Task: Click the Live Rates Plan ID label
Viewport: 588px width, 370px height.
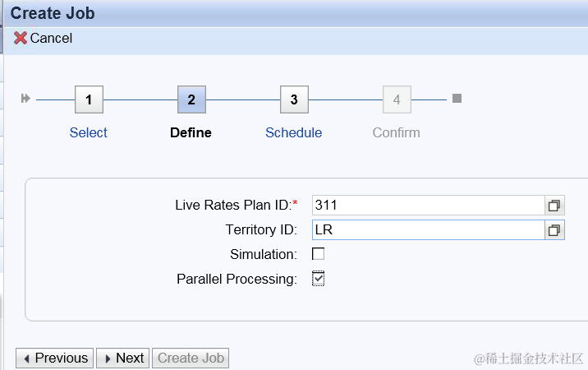Action: click(233, 205)
